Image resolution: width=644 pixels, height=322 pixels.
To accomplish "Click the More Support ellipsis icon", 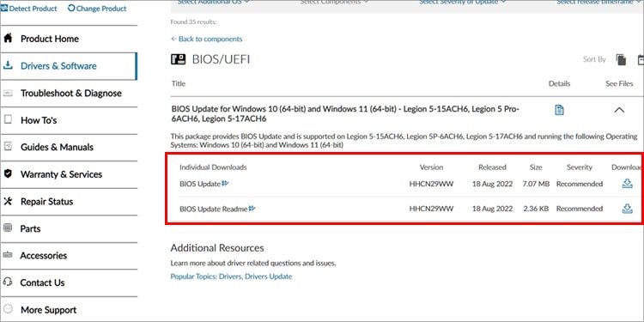I will click(x=8, y=309).
